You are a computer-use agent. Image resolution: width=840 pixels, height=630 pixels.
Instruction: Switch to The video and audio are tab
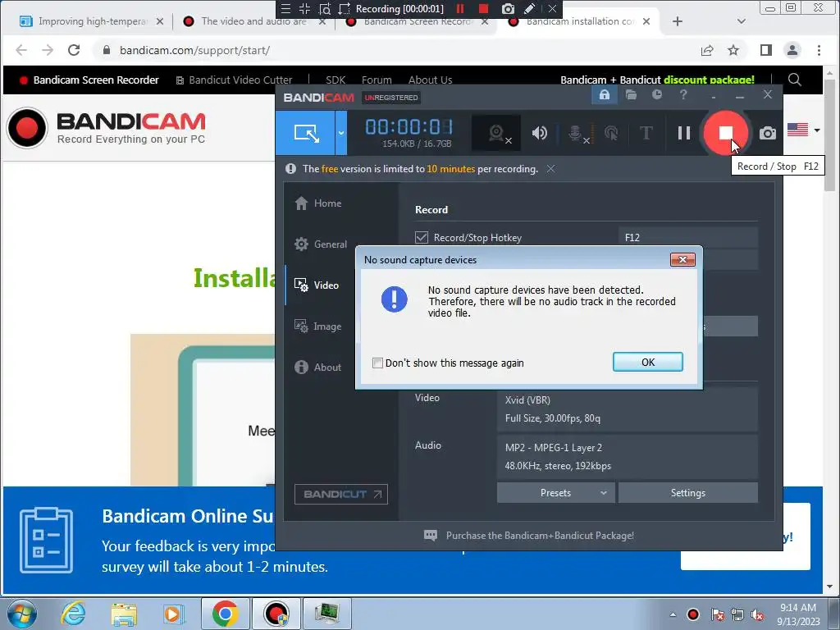coord(253,21)
